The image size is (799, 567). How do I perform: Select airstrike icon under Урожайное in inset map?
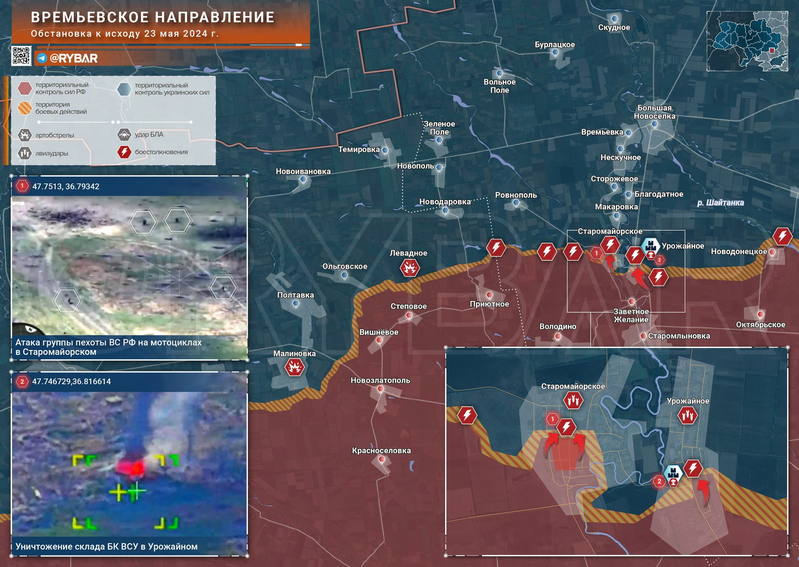(x=687, y=414)
